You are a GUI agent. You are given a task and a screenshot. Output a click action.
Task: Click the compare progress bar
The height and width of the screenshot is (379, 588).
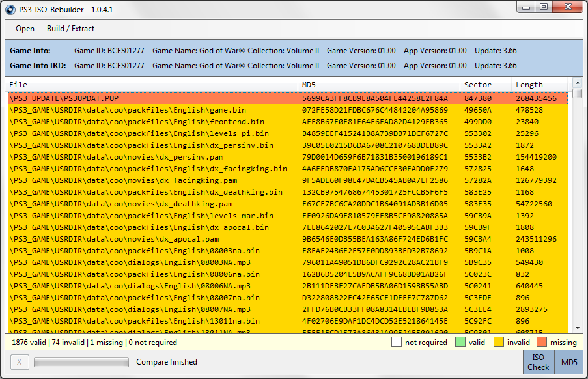click(81, 362)
